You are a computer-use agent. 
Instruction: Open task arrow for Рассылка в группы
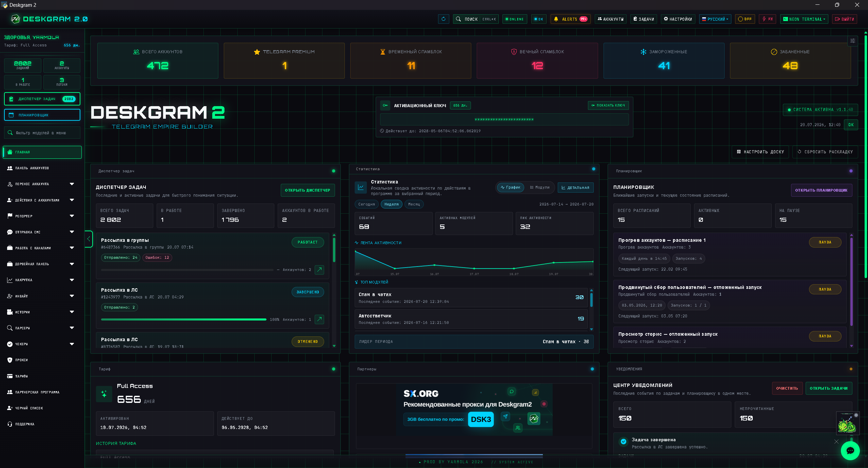pyautogui.click(x=319, y=270)
